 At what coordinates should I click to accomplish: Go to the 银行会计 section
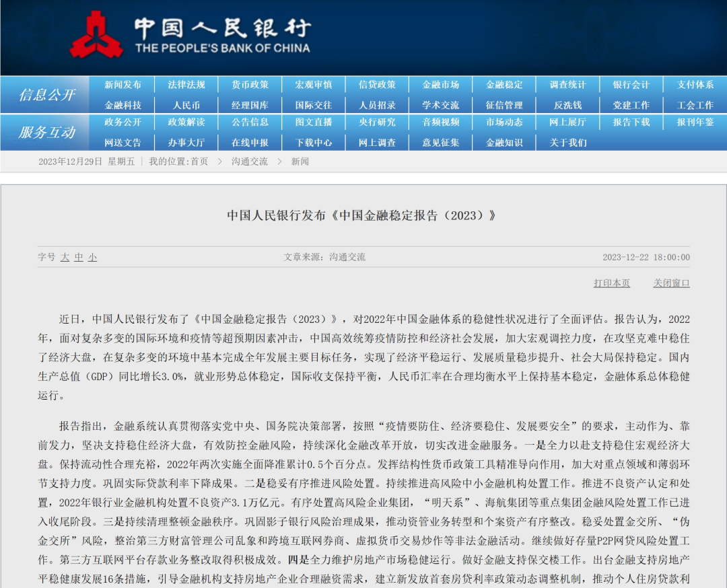(x=631, y=85)
